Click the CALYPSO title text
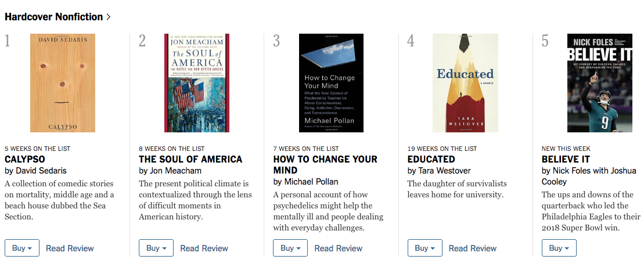The height and width of the screenshot is (274, 644). point(25,159)
